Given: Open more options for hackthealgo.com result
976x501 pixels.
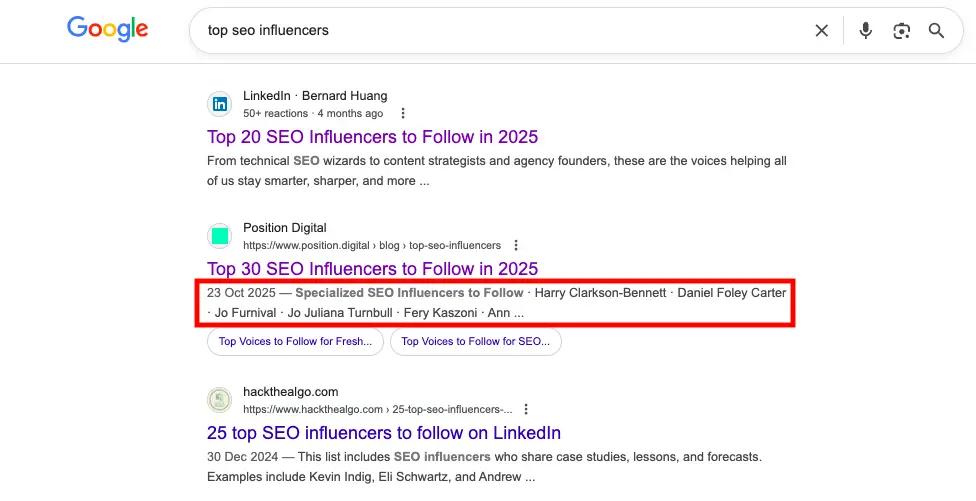Looking at the screenshot, I should click(526, 410).
